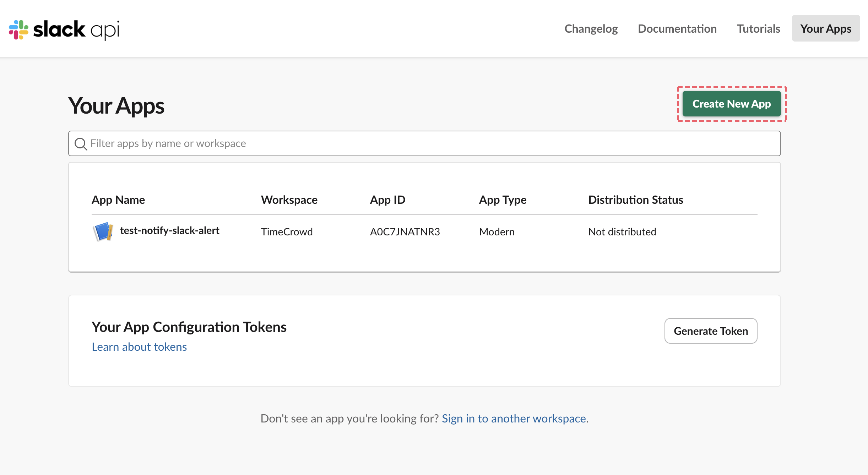This screenshot has height=475, width=868.
Task: Click the App Name column header
Action: 118,200
